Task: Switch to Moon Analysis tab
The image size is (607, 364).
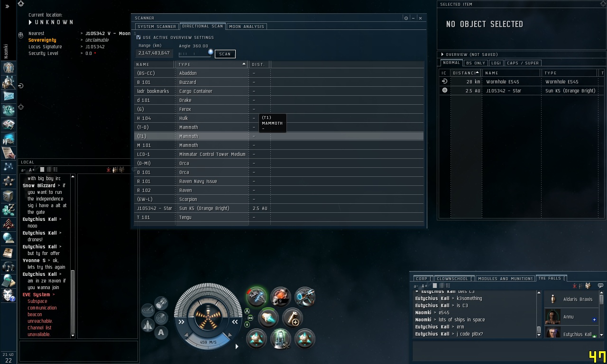Action: click(247, 27)
